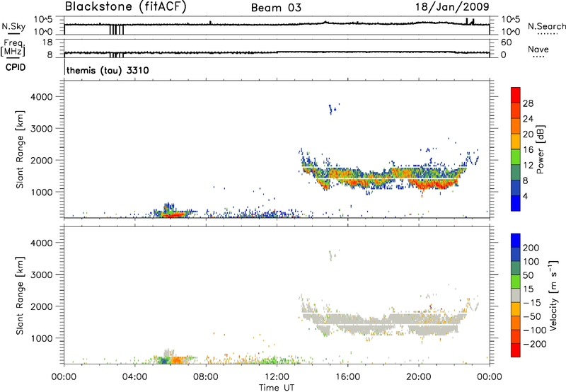Select the "20:00" time tick label

418,377
